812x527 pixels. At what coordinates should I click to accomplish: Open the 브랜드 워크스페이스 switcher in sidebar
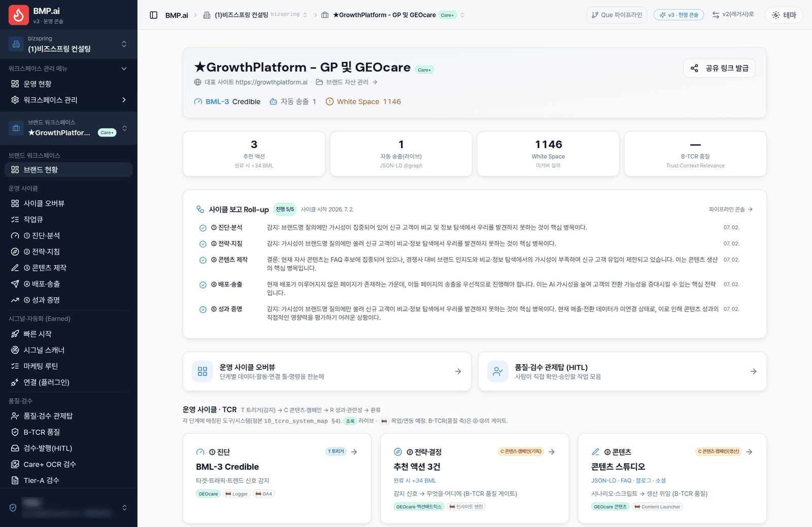pyautogui.click(x=69, y=128)
